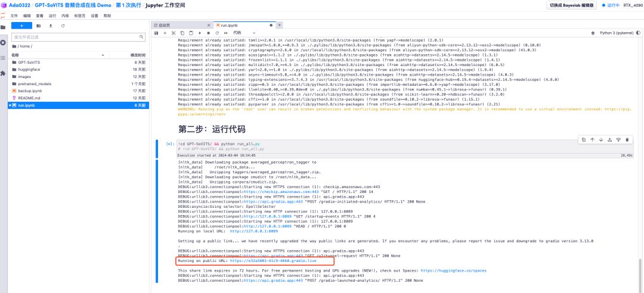Select the backup.ipynb file
Image resolution: width=644 pixels, height=293 pixels.
[79, 91]
